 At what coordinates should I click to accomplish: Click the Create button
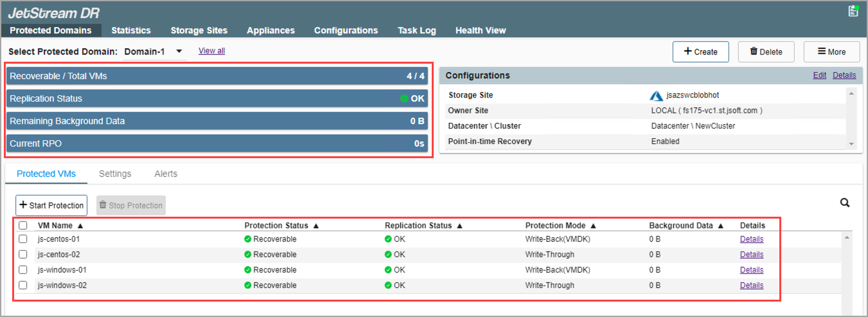700,52
